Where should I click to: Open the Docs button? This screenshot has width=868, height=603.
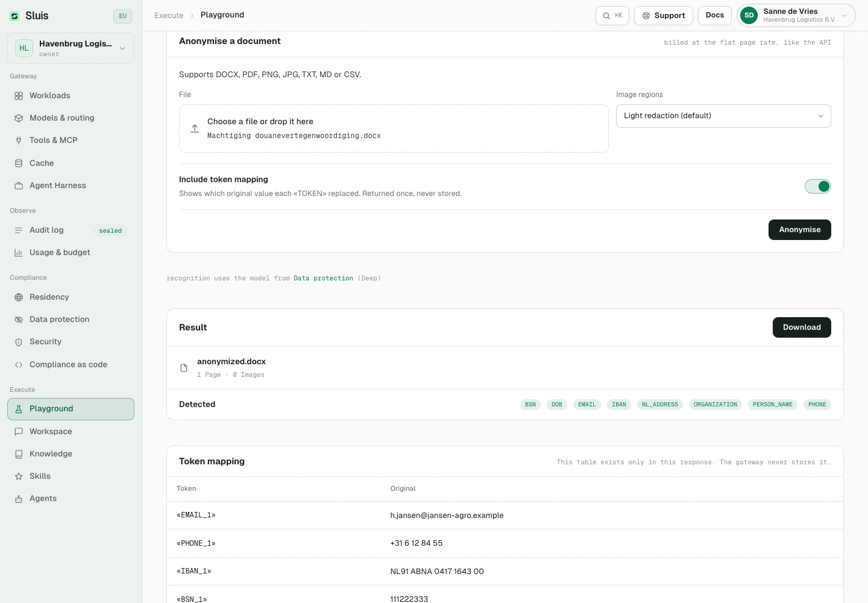pos(715,16)
